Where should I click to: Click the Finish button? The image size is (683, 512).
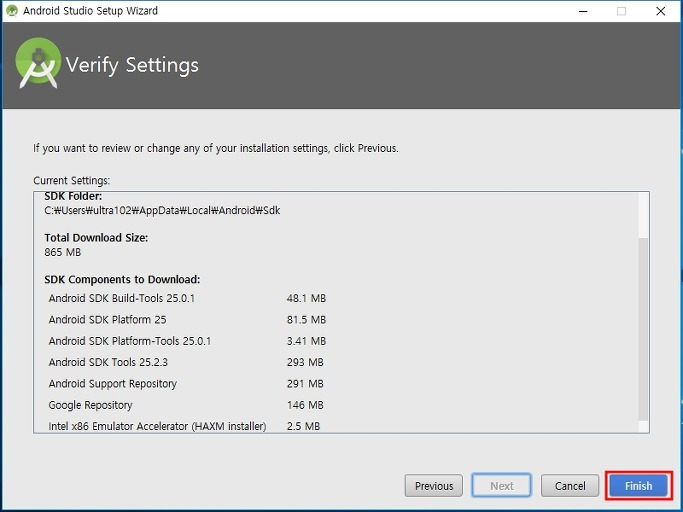click(x=639, y=485)
